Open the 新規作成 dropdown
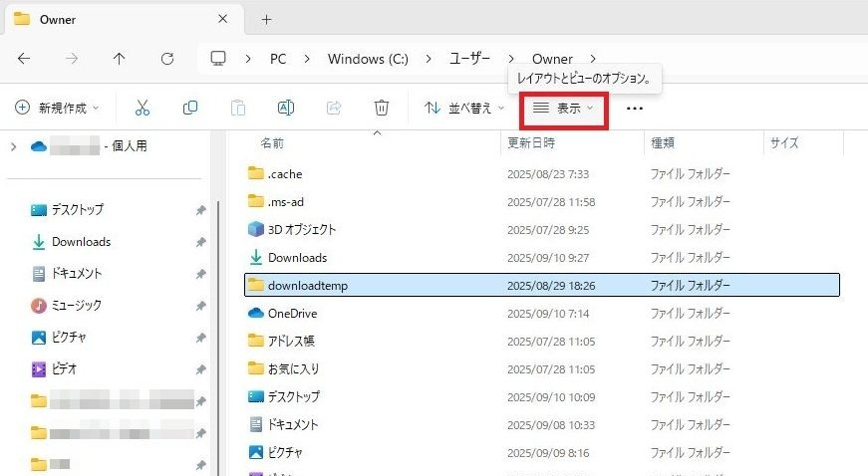Screen dimensions: 868x476 pos(58,108)
